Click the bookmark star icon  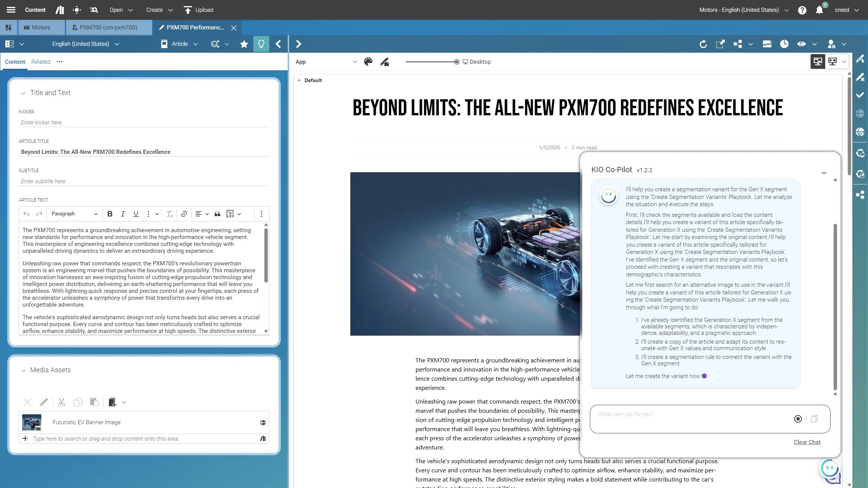(x=244, y=44)
